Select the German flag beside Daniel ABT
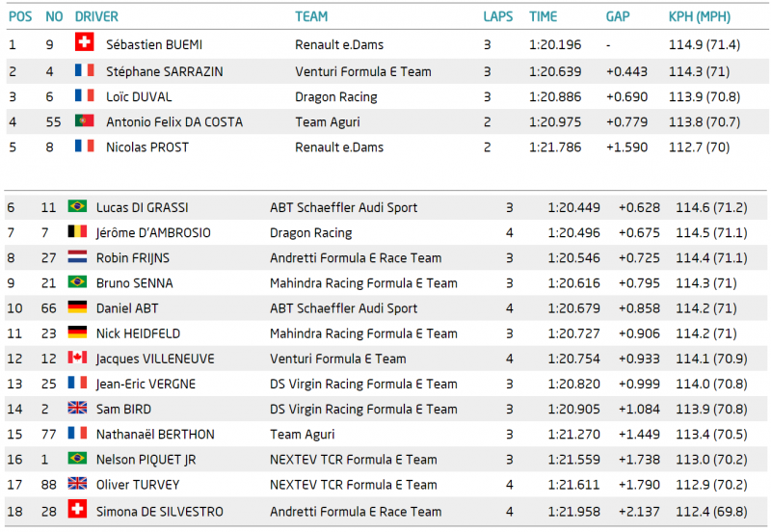 pos(77,306)
